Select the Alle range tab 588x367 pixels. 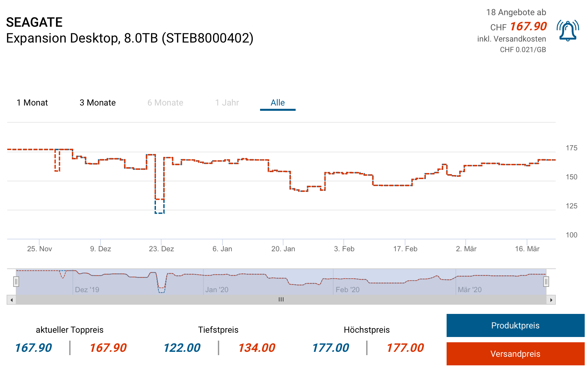278,103
